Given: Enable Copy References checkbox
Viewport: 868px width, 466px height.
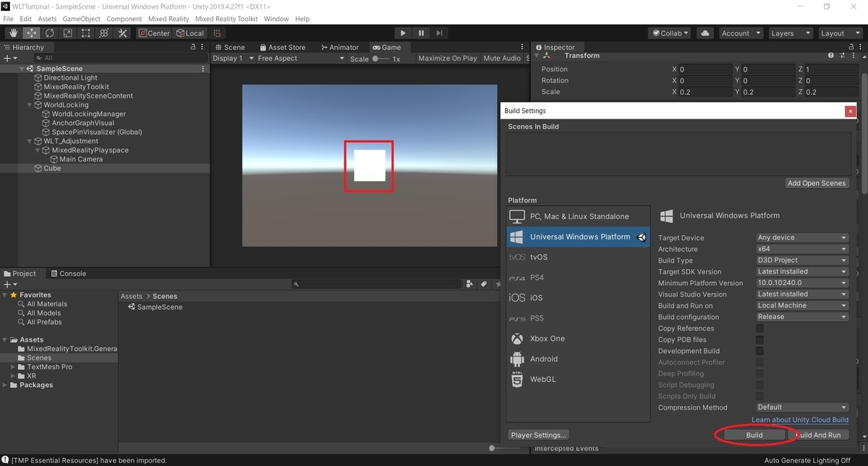Looking at the screenshot, I should [x=759, y=329].
